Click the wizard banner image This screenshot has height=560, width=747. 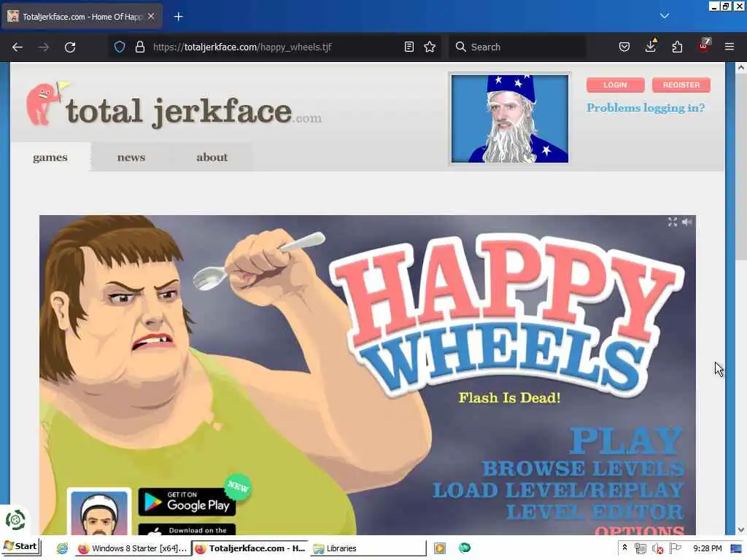click(x=510, y=119)
